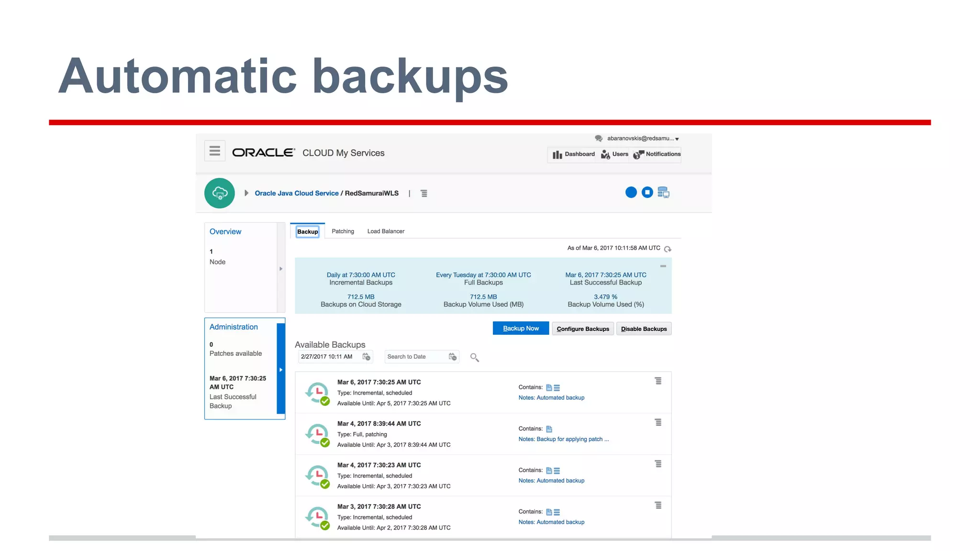Click Type: Full, patching text
The width and height of the screenshot is (980, 551).
coord(362,435)
